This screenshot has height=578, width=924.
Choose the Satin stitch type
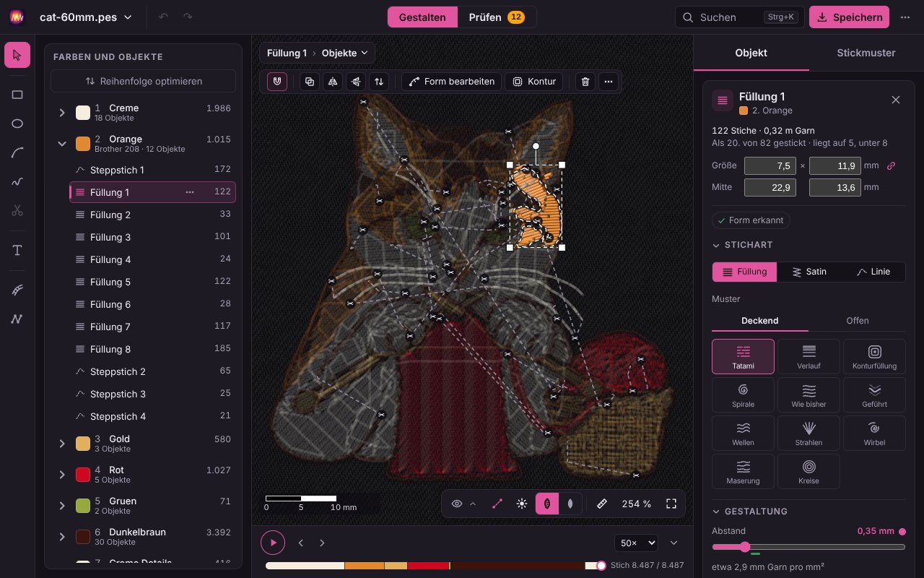click(809, 272)
